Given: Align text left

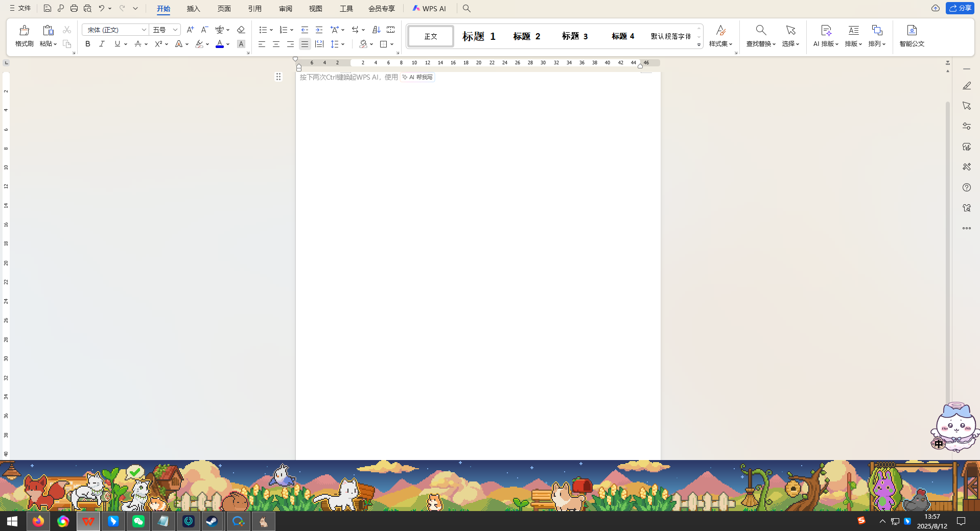Looking at the screenshot, I should tap(262, 44).
